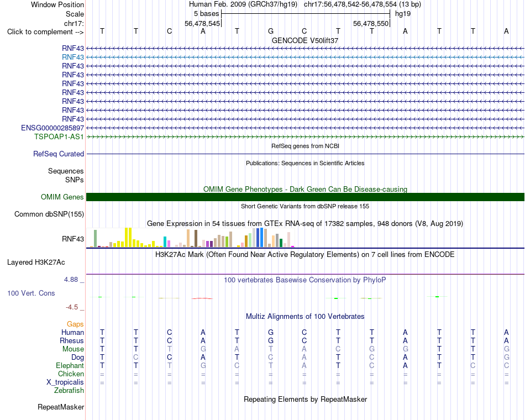Select the Rhesus species row label
Image resolution: width=525 pixels, height=420 pixels.
[72, 340]
